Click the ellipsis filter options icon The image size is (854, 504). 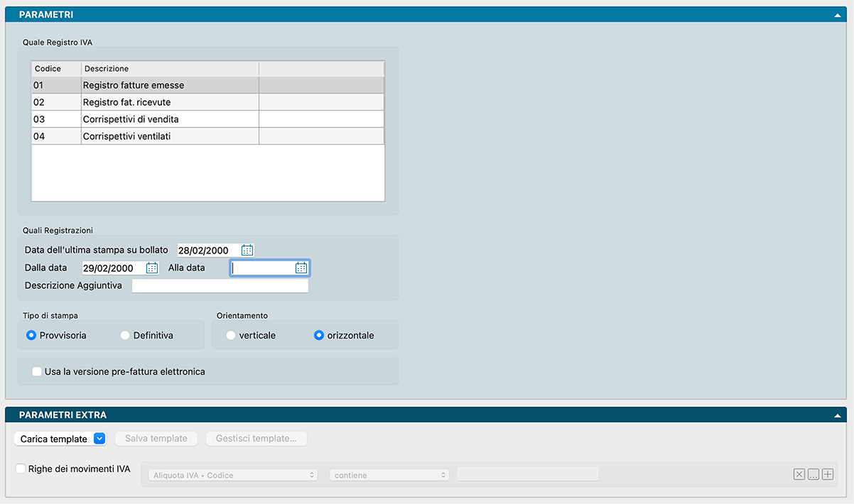click(813, 475)
